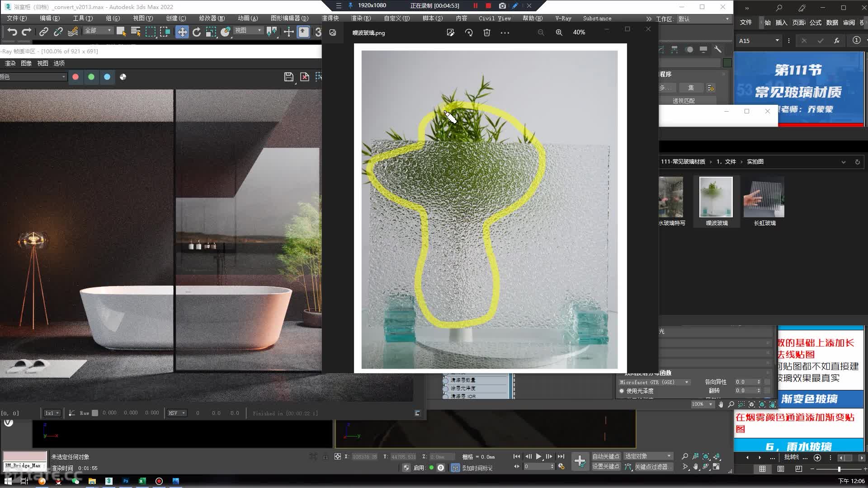868x488 pixels.
Task: Toggle green channel in frame buffer
Action: point(91,77)
